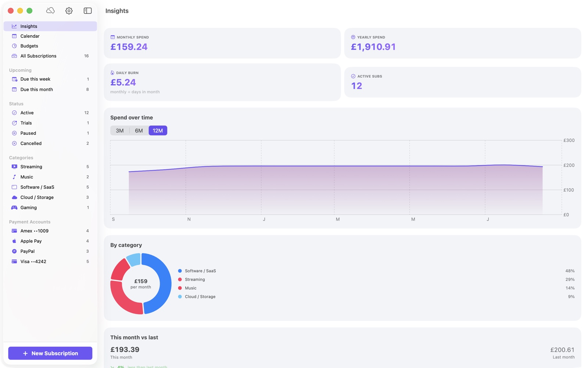
Task: Open the Software / SaaS category
Action: [50, 187]
